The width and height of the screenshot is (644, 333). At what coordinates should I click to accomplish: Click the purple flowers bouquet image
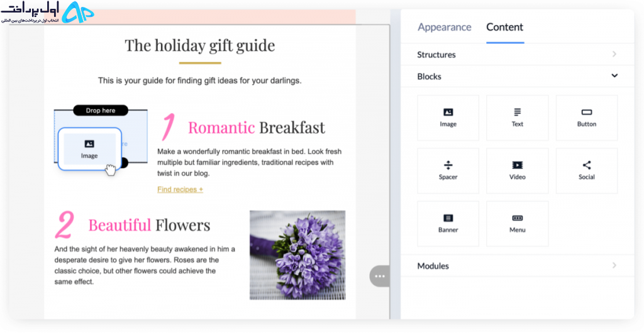coord(297,255)
